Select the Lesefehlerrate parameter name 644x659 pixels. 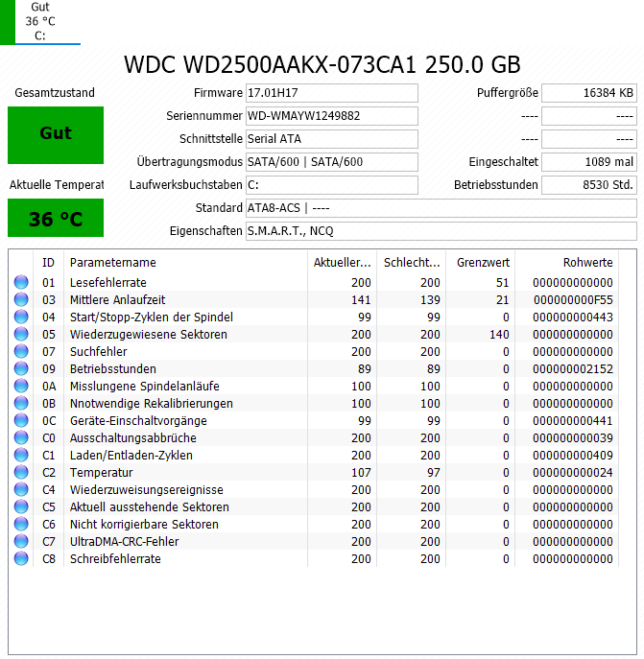(x=108, y=282)
